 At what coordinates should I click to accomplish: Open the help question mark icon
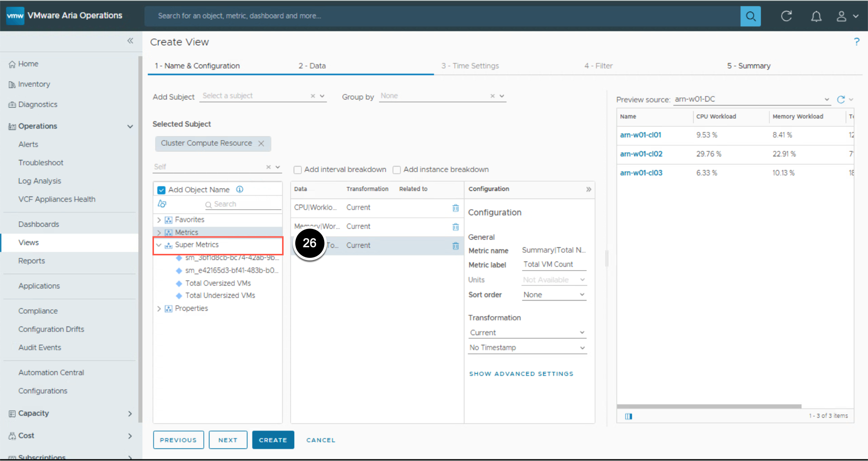click(x=856, y=42)
